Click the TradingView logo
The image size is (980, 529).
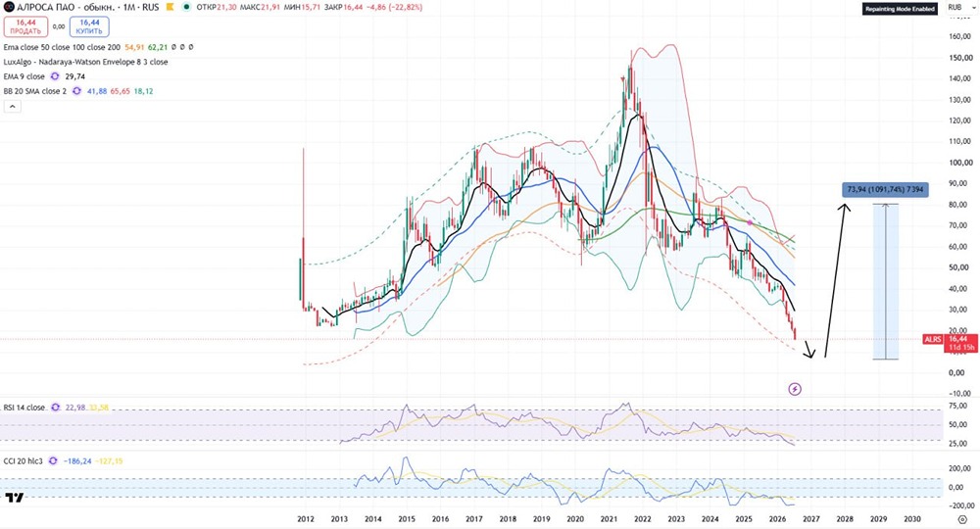point(15,497)
